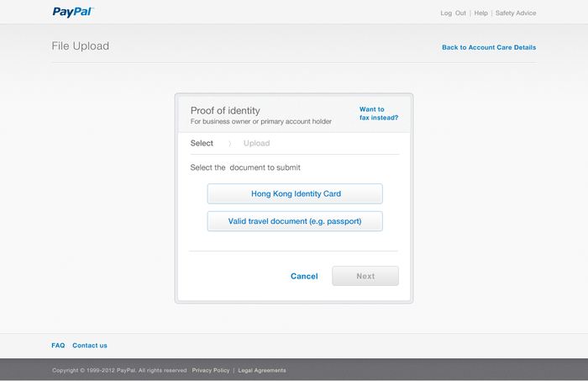The height and width of the screenshot is (381, 588).
Task: Choose Valid travel document option
Action: pos(295,221)
